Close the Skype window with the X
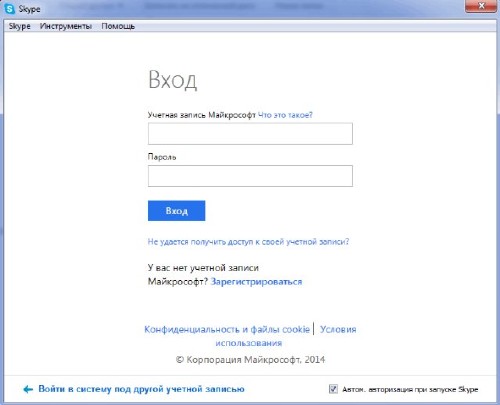This screenshot has height=405, width=500. pos(481,6)
